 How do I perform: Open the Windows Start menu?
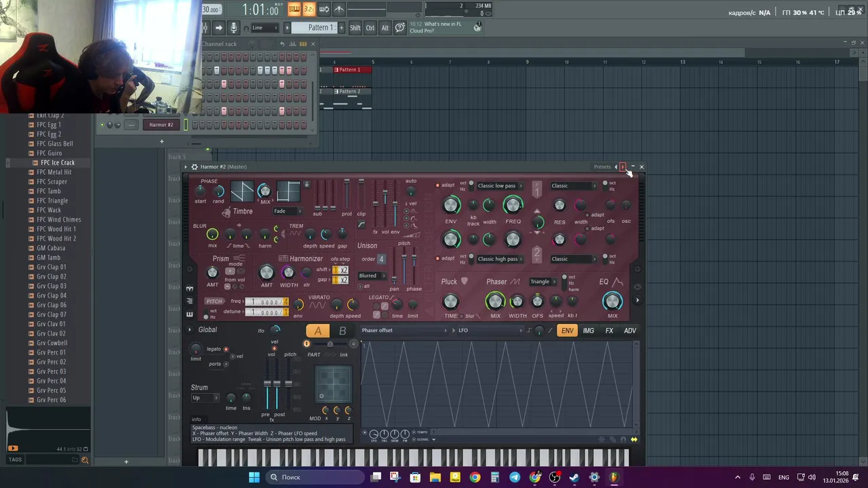point(254,477)
